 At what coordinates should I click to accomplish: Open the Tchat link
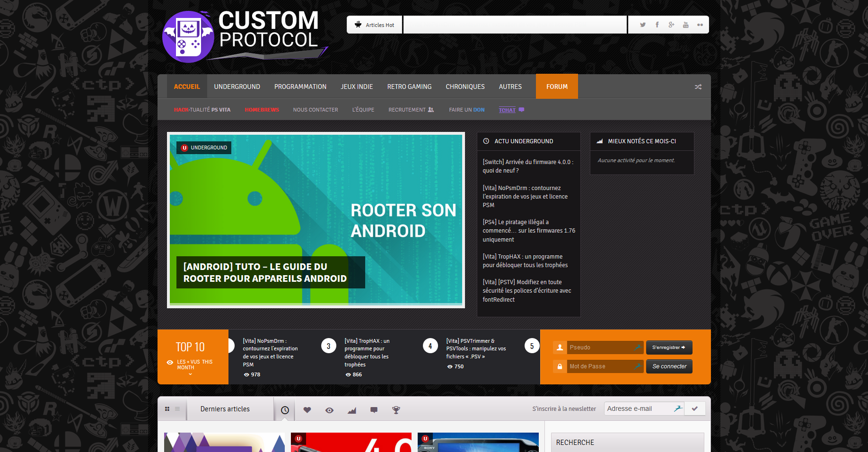[511, 110]
